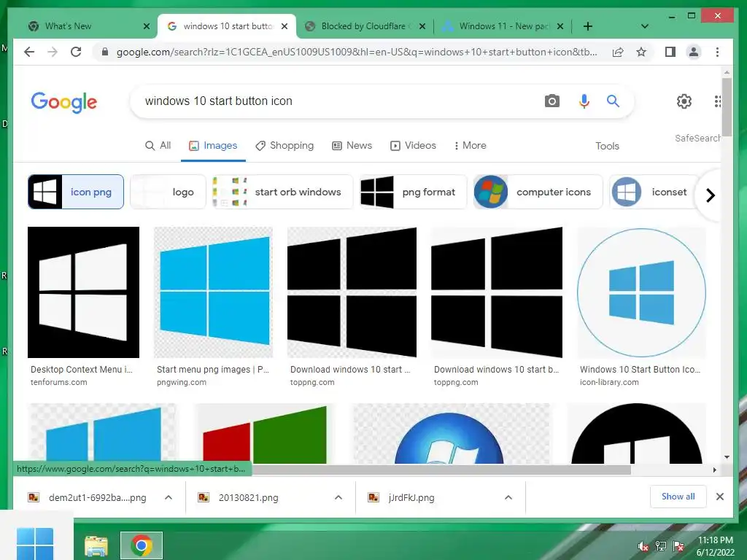The image size is (747, 560).
Task: Close the Windows 11 - New pack tab
Action: point(560,26)
